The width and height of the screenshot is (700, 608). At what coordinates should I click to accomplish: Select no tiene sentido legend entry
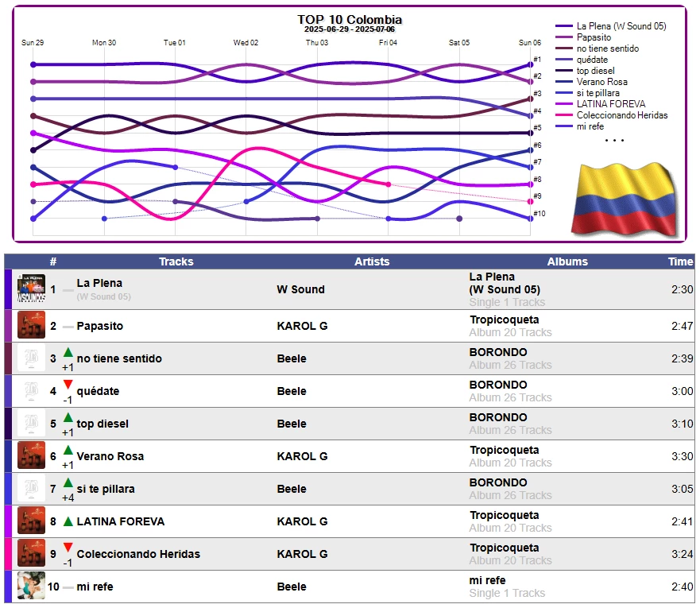[x=608, y=48]
